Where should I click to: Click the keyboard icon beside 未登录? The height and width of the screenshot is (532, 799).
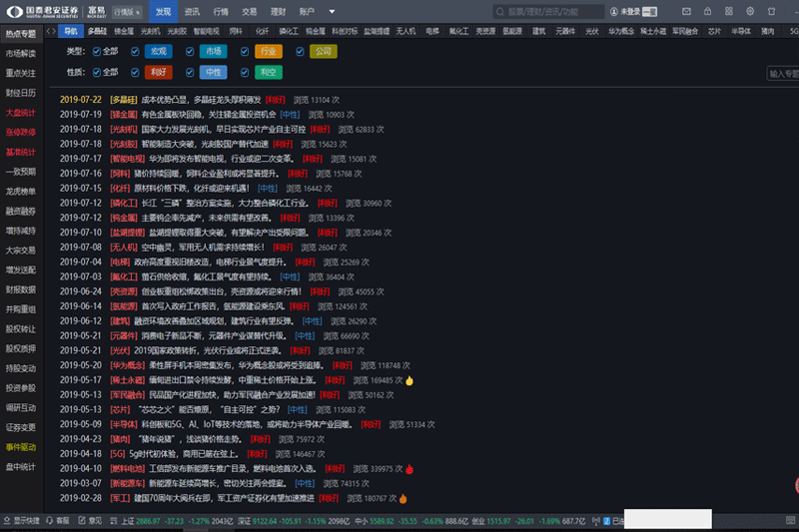(650, 11)
